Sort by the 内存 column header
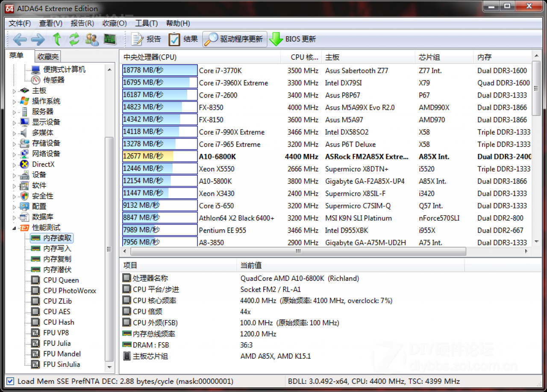This screenshot has height=392, width=547. tap(503, 57)
